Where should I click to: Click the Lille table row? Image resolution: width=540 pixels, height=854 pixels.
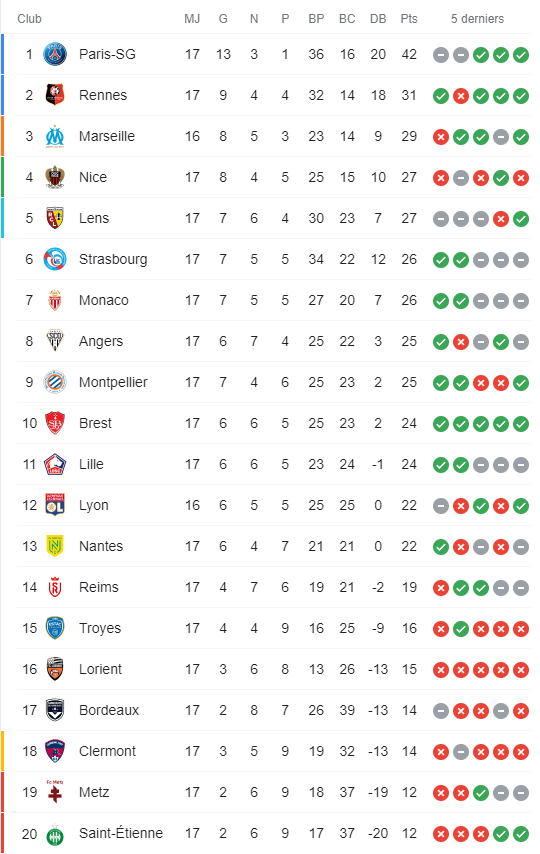click(274, 465)
